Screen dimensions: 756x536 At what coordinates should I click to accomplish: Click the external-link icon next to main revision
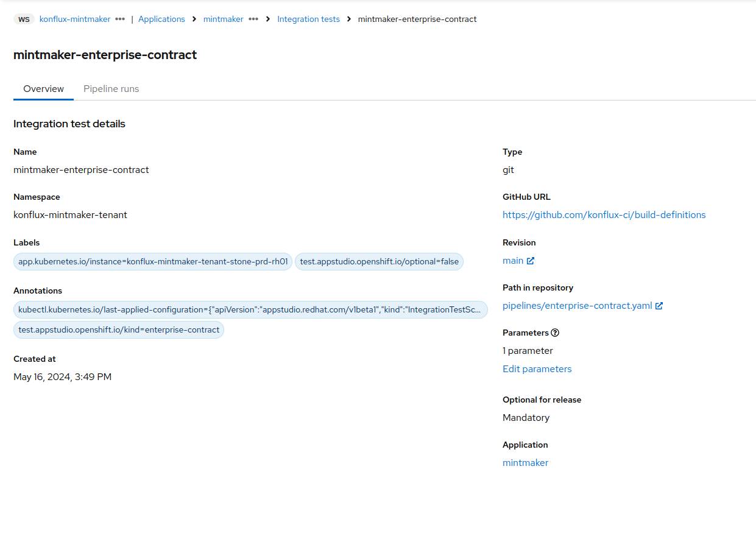point(531,261)
